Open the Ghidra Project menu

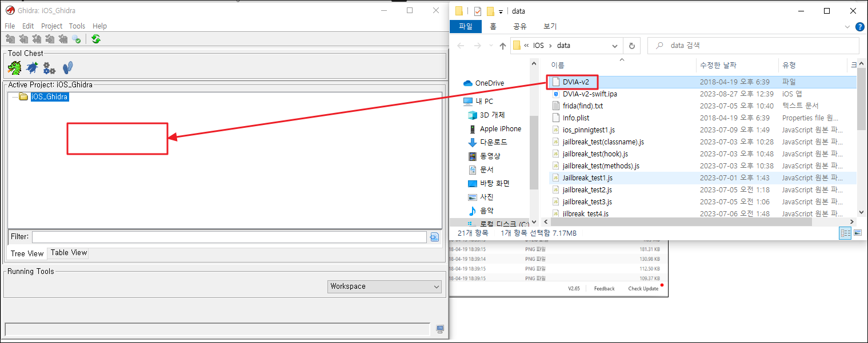pyautogui.click(x=51, y=26)
